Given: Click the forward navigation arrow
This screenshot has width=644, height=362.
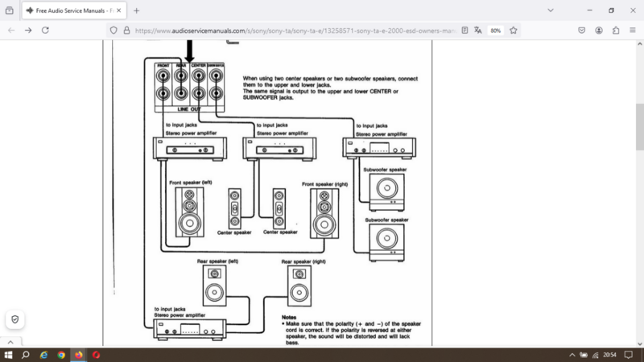Looking at the screenshot, I should (x=28, y=30).
